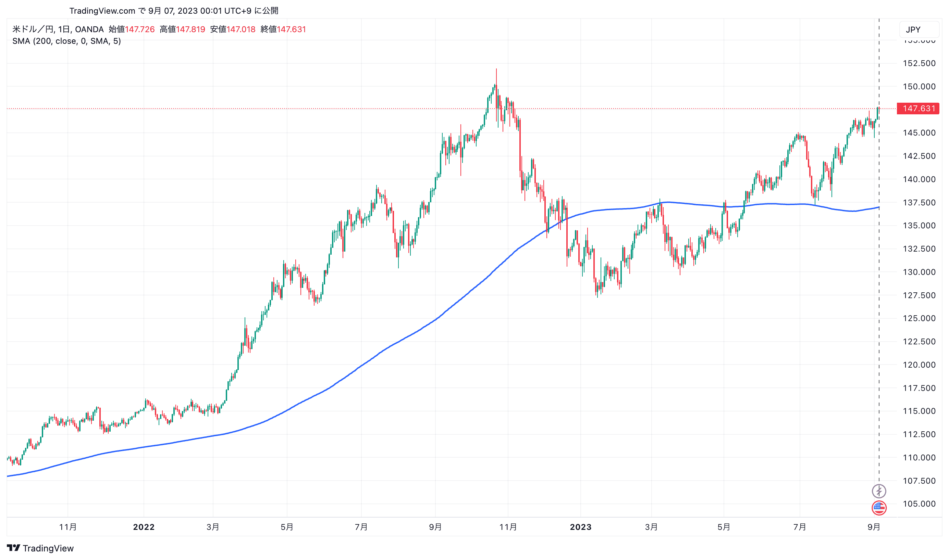Click the 137.500 price axis label

pyautogui.click(x=919, y=202)
